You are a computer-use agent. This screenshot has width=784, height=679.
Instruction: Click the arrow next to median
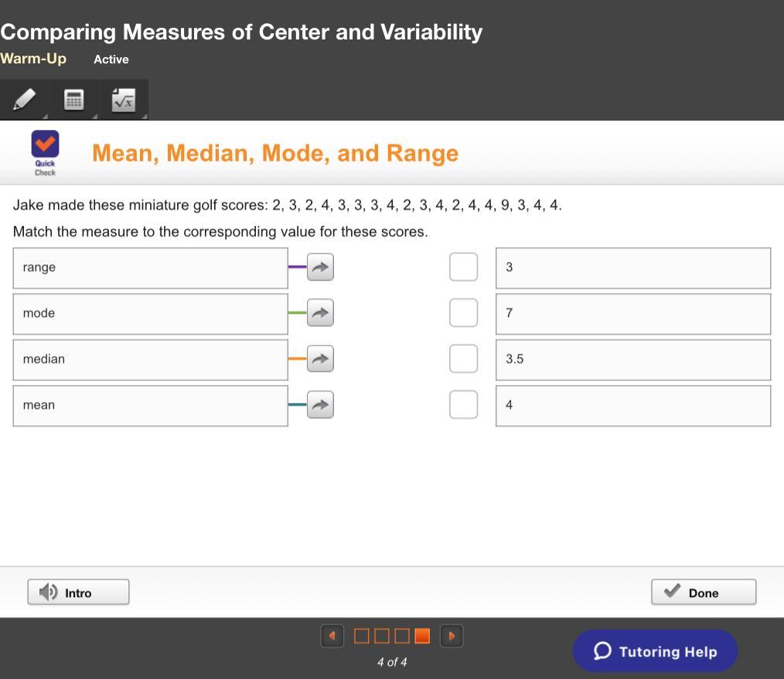click(x=320, y=359)
